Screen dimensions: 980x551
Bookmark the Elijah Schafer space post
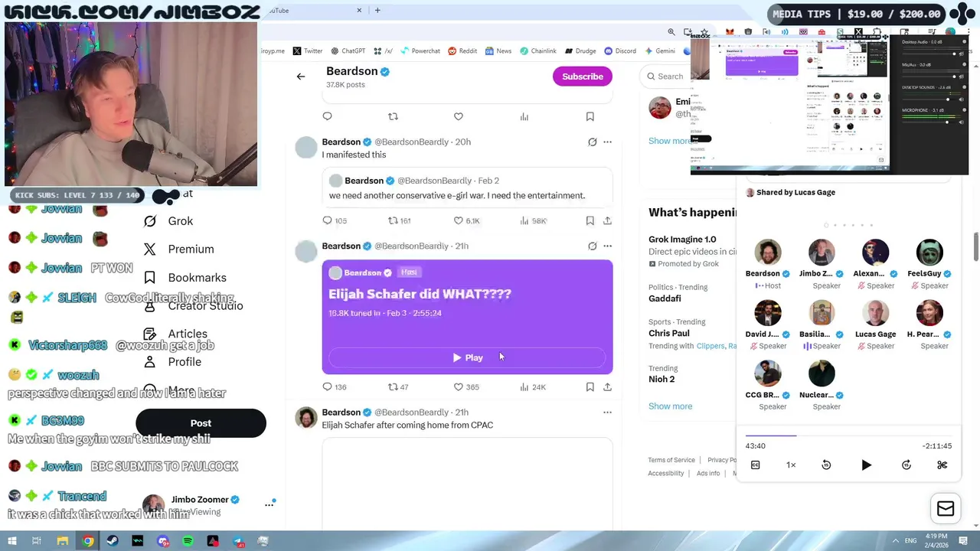pyautogui.click(x=590, y=387)
